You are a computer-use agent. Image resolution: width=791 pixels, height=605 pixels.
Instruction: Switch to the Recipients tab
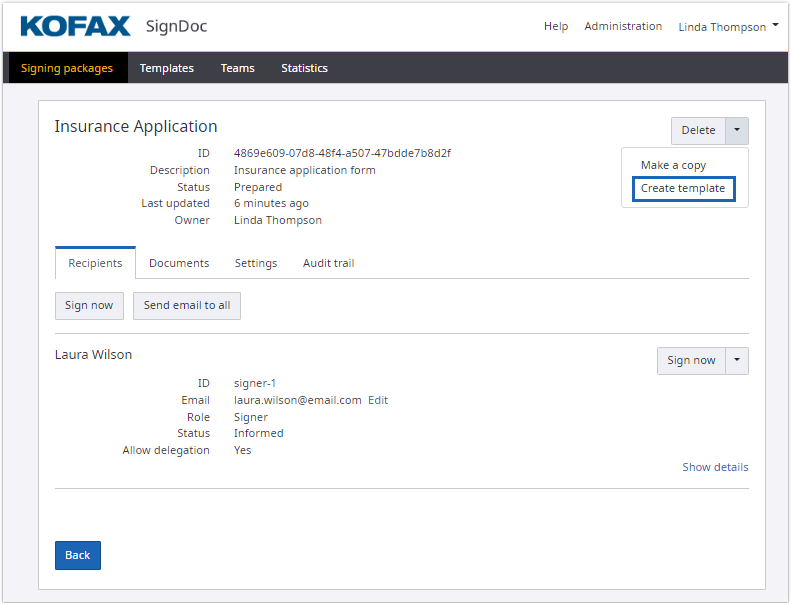pos(95,263)
